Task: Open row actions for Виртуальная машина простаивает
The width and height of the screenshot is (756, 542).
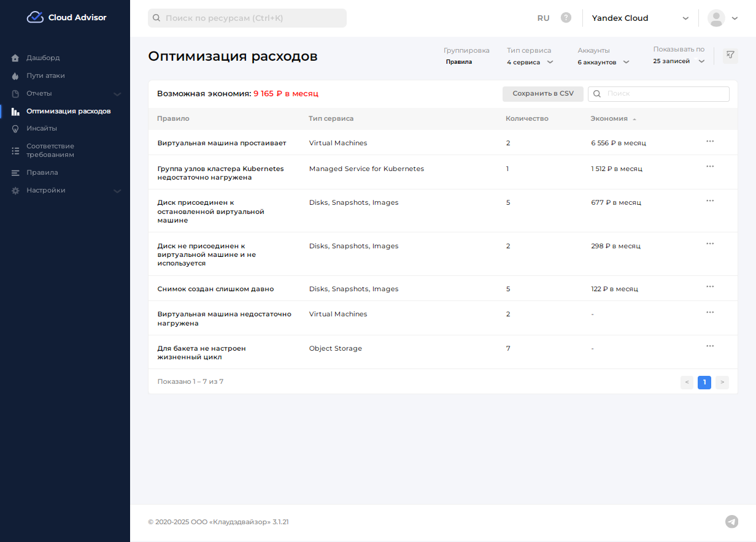Action: click(710, 142)
